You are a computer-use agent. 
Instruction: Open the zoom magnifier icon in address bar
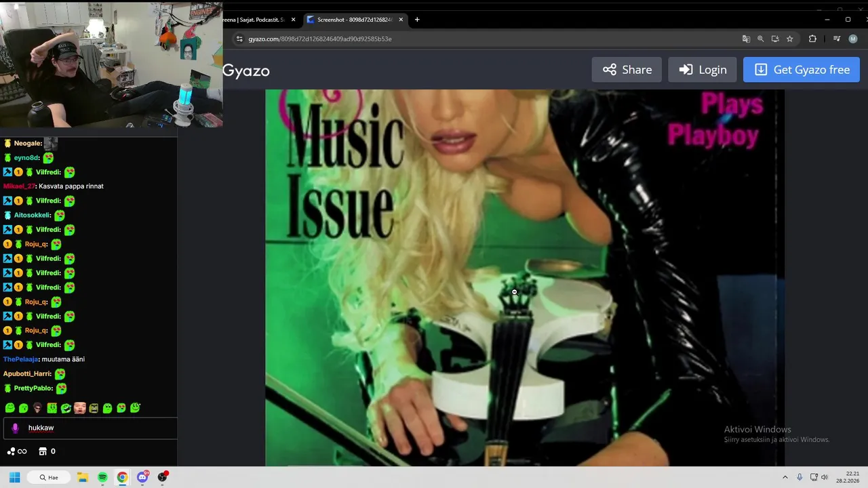point(761,39)
